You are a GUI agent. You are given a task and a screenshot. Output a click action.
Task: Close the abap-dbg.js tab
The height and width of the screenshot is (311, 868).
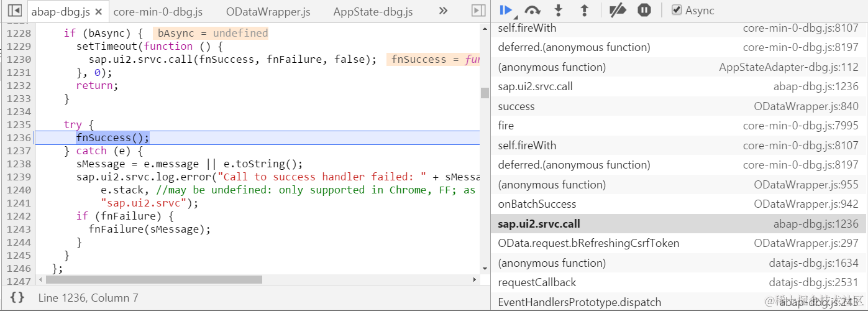98,11
